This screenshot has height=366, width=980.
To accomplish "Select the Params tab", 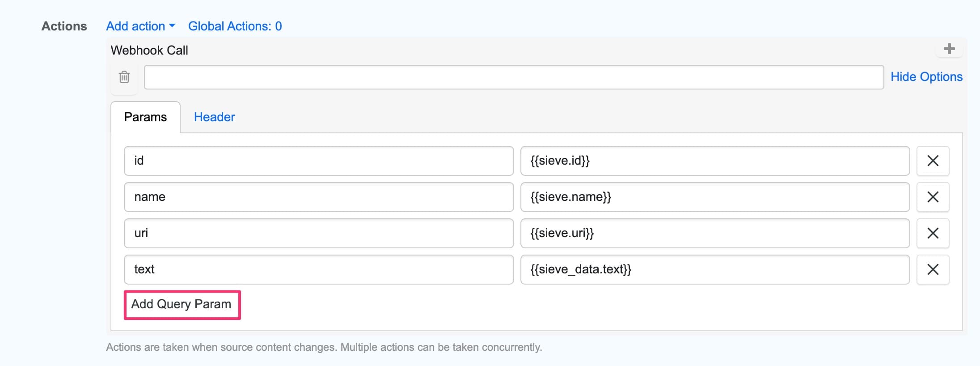I will [146, 117].
